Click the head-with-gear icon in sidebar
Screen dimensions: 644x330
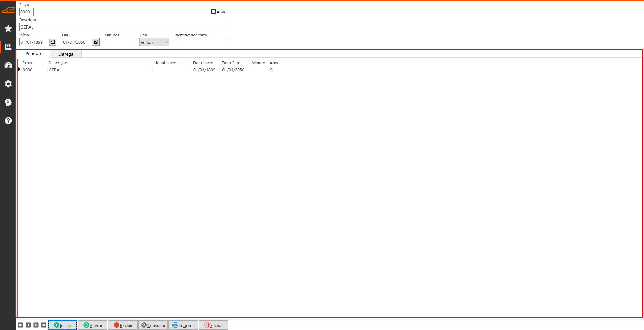pyautogui.click(x=8, y=102)
